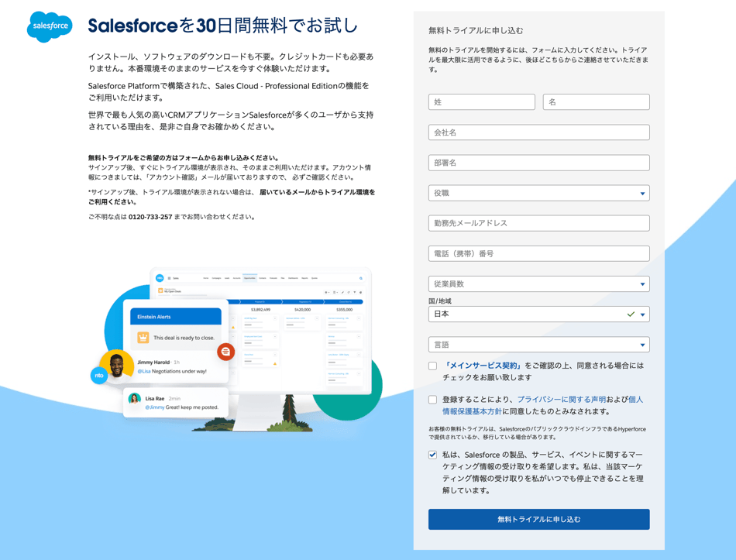The image size is (736, 560).
Task: Click the blue nto badge icon
Action: 99,376
